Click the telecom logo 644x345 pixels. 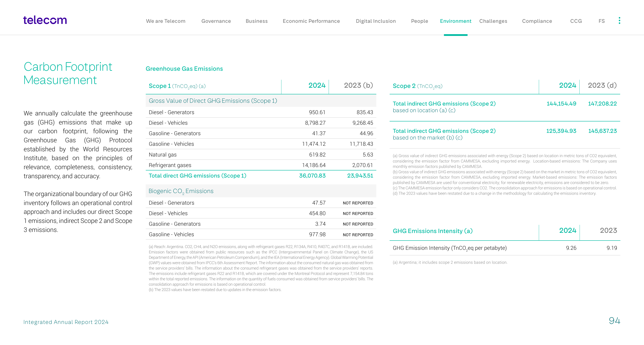(45, 20)
